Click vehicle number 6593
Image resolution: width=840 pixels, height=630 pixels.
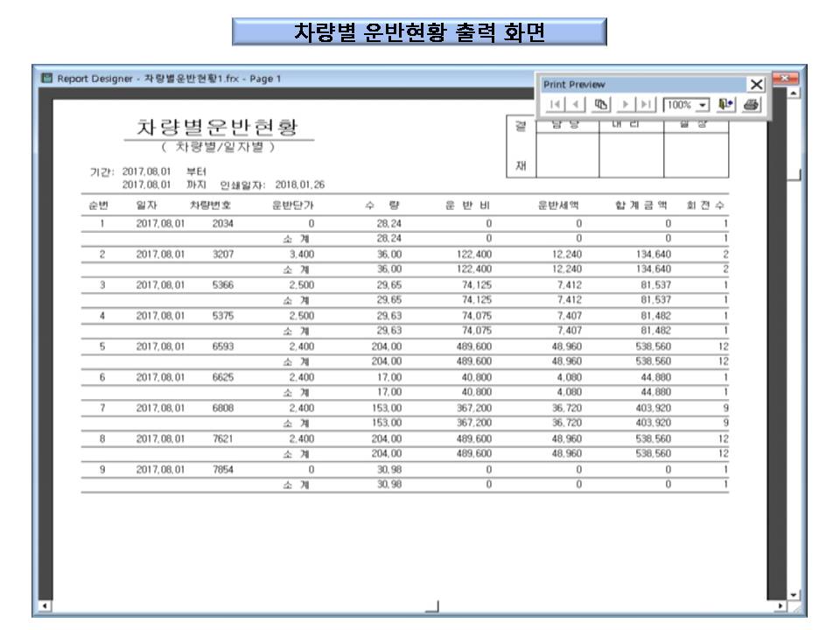click(x=223, y=346)
